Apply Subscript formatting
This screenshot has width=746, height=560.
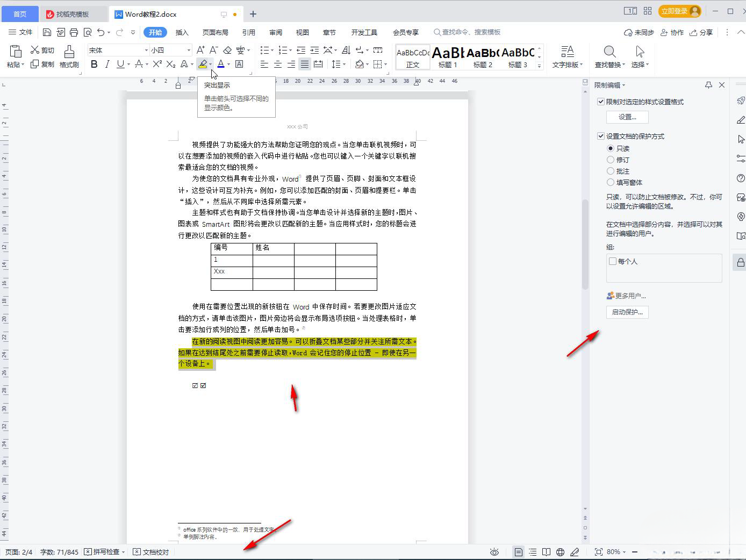171,64
